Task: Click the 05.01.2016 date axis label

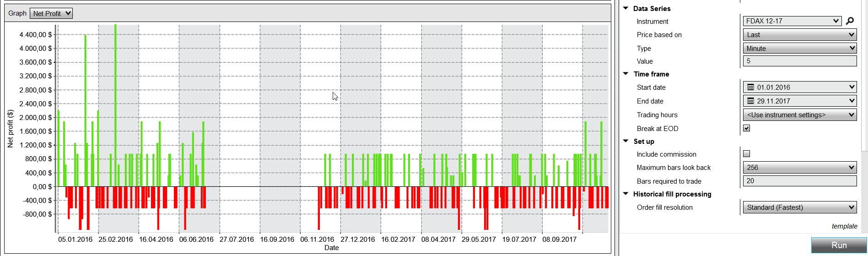Action: [x=75, y=239]
